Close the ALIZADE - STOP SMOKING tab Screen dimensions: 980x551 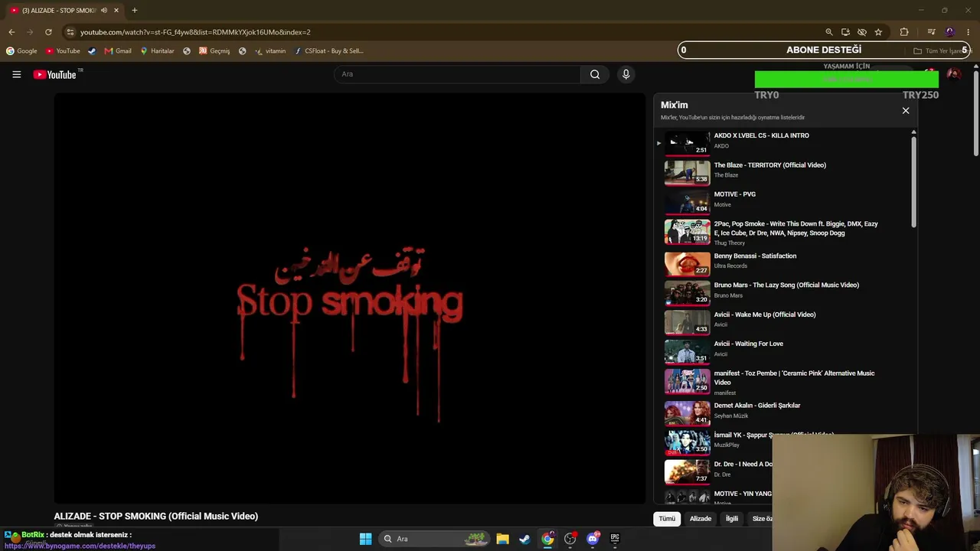pos(116,10)
